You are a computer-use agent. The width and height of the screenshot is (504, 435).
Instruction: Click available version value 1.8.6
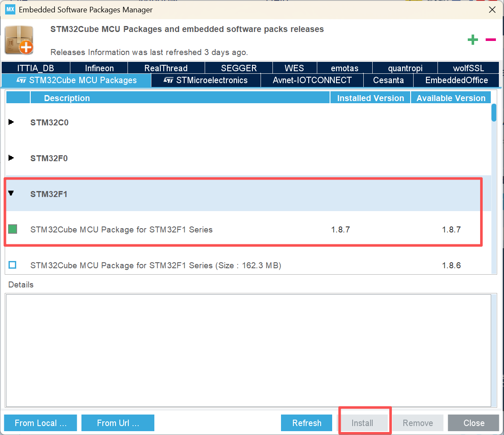coord(451,265)
